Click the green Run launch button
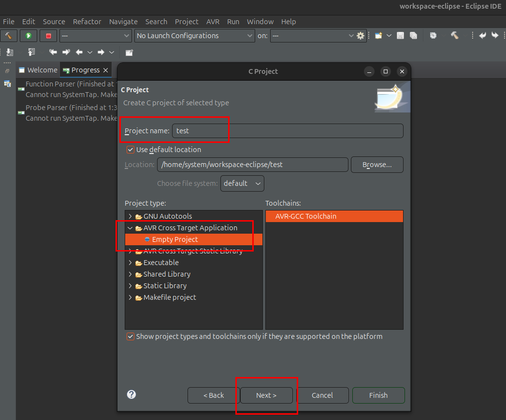Screen dimensions: 506x420 click(x=29, y=36)
